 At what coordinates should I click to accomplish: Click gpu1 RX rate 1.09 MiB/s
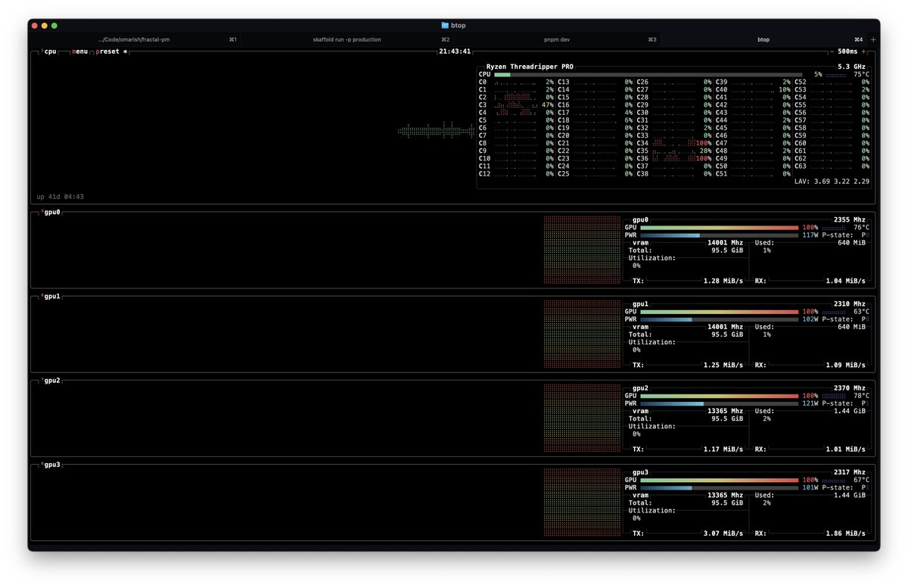tap(846, 365)
